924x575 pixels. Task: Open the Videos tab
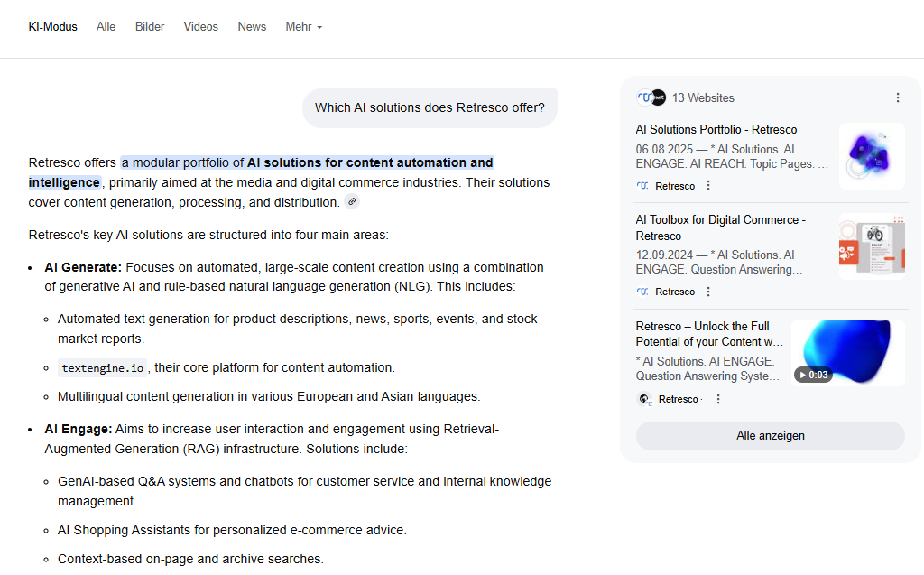pos(201,27)
